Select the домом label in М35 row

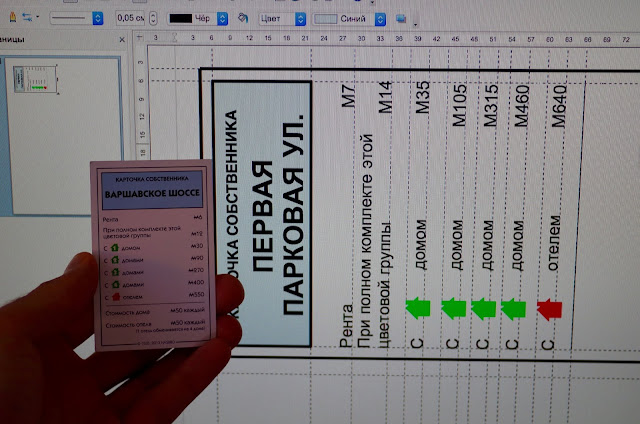tap(420, 245)
